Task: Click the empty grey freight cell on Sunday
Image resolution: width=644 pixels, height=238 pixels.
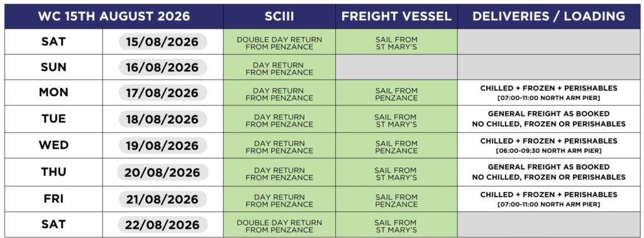Action: click(x=396, y=67)
